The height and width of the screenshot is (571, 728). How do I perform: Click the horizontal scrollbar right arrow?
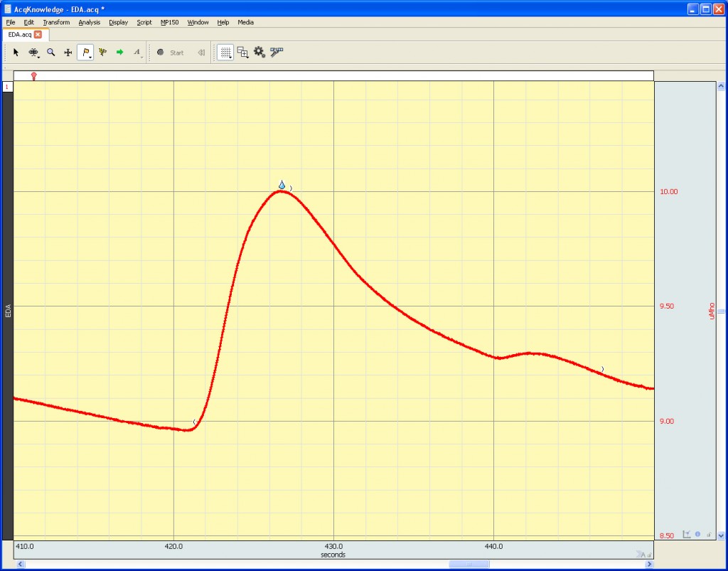click(x=650, y=565)
